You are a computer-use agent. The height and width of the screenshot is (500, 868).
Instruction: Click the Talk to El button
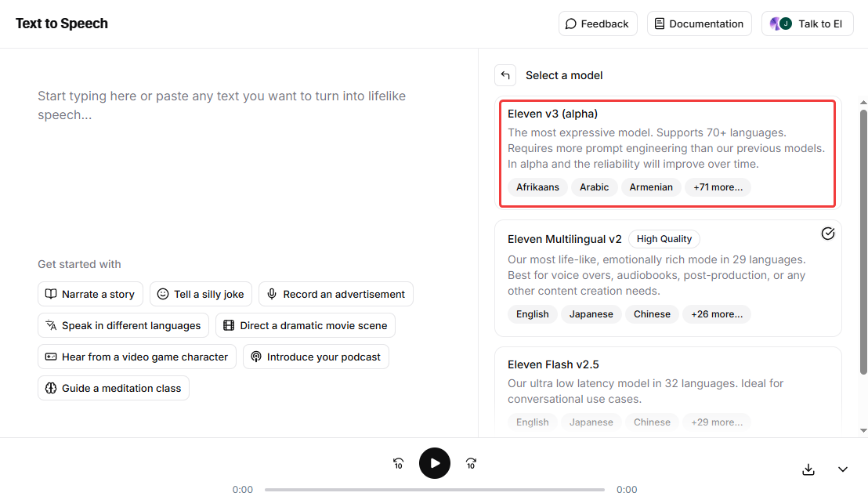point(807,24)
